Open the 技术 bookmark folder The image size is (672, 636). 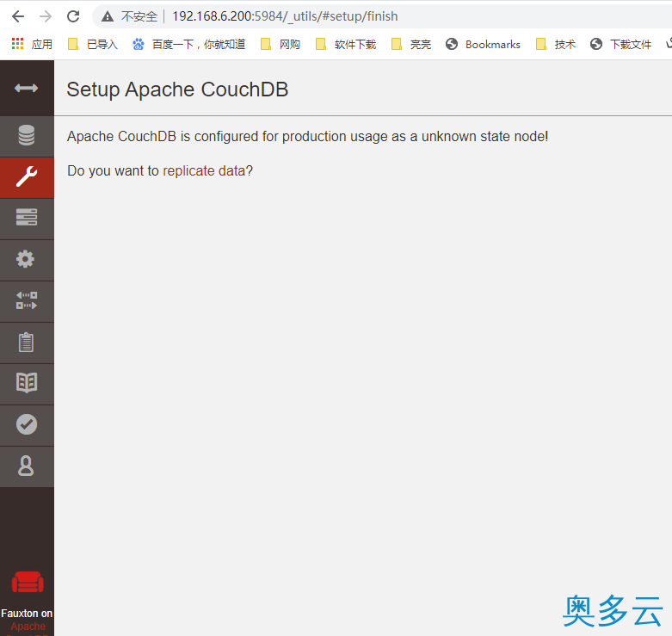[556, 44]
